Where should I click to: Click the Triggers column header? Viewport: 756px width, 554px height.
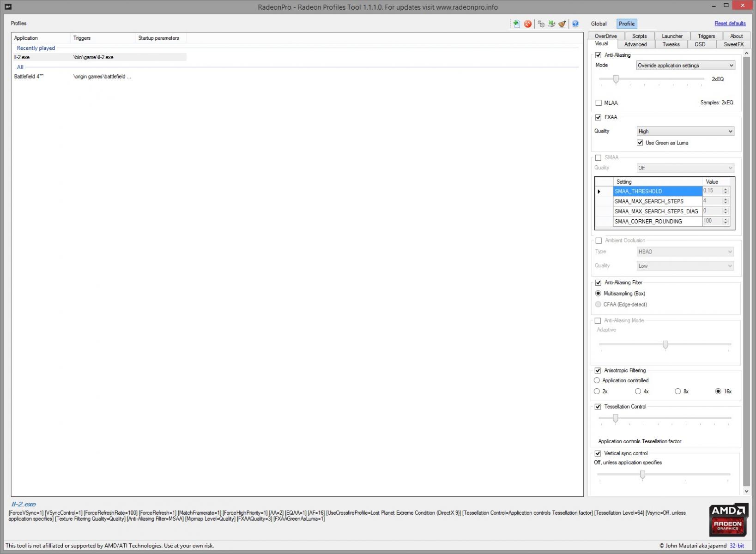[x=103, y=38]
